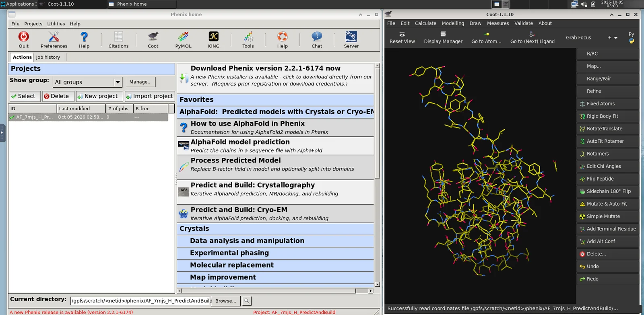Activate the Flip Peptide tool
The image size is (644, 315).
608,179
